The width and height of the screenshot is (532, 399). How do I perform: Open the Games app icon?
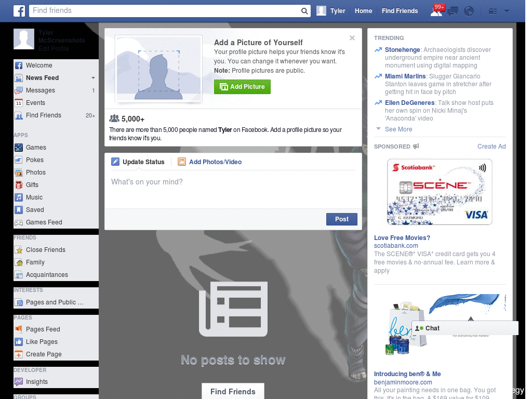click(x=19, y=148)
